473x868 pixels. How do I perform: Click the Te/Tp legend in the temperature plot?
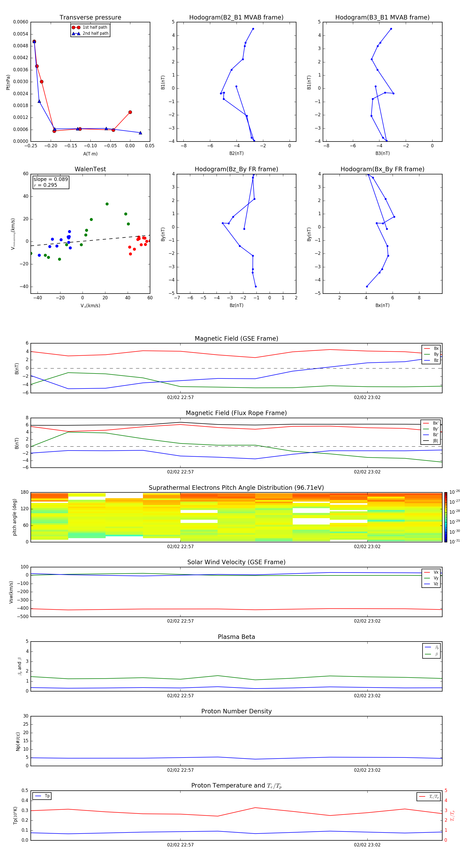tap(428, 796)
